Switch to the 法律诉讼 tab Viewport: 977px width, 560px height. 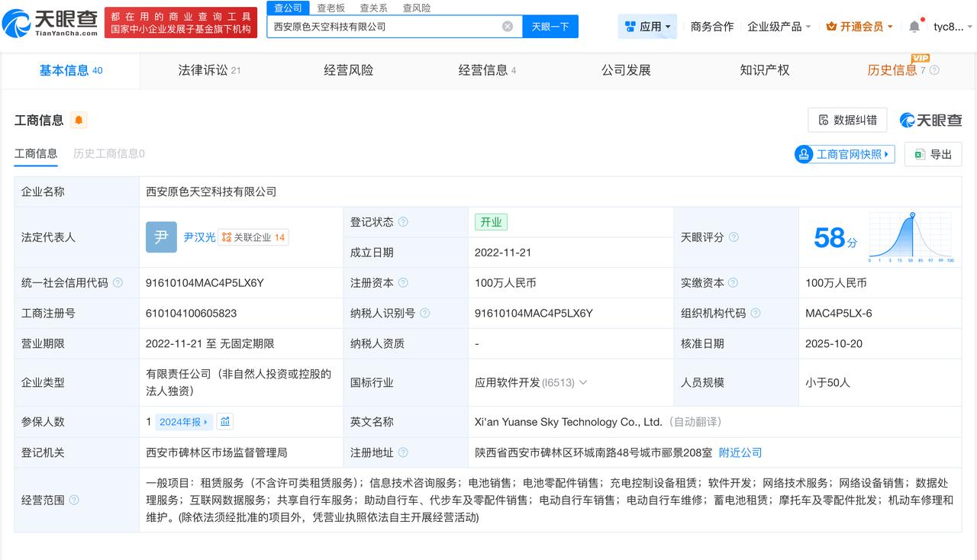point(205,69)
